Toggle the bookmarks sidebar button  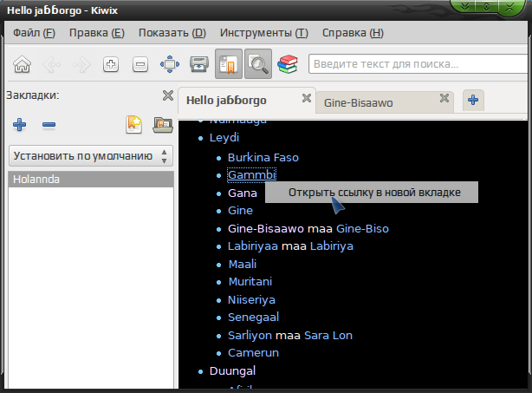[229, 64]
